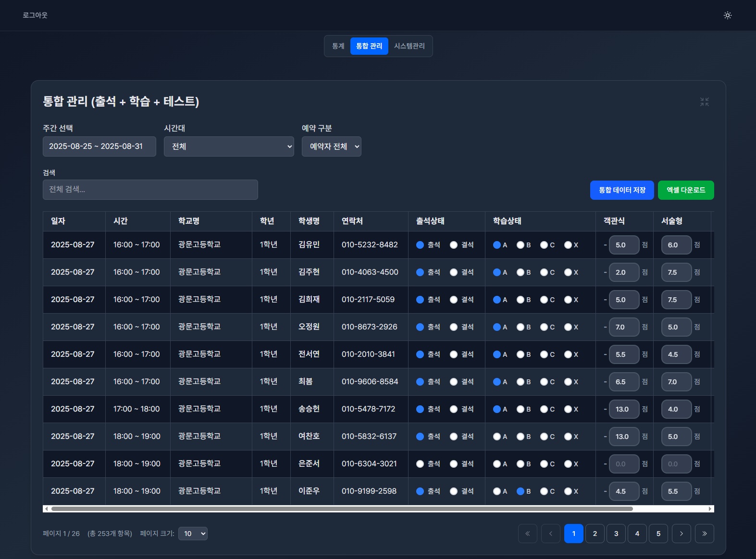Screen dimensions: 756x559
Task: Switch to the 통계 tab
Action: [x=338, y=46]
